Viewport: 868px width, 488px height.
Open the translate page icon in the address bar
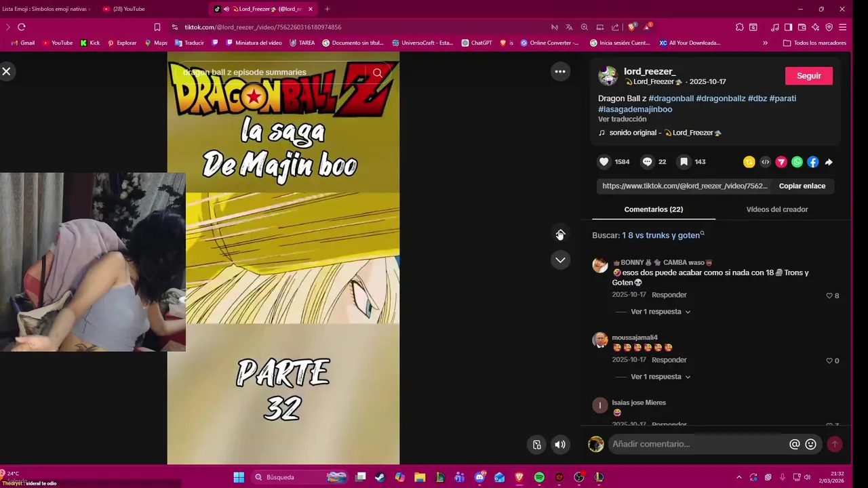(569, 27)
